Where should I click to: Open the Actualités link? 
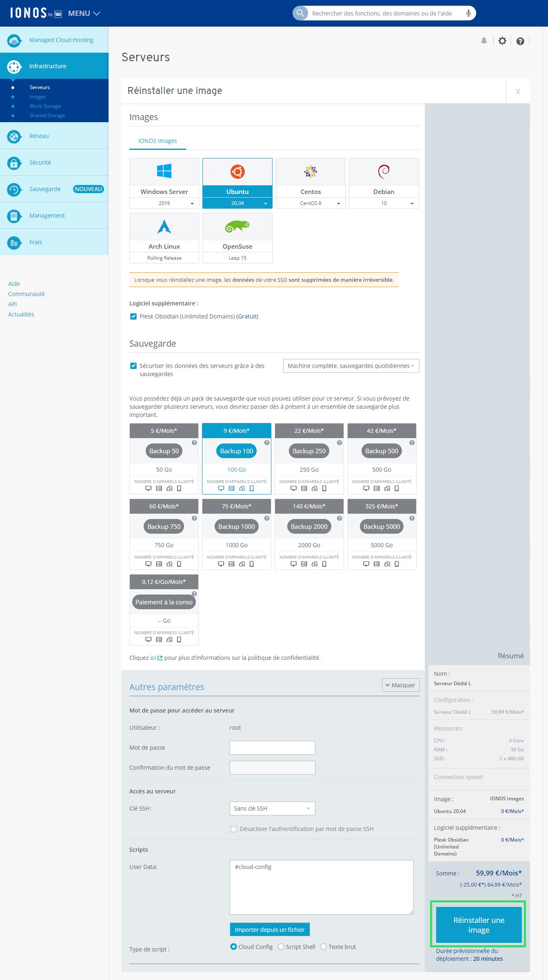pyautogui.click(x=21, y=314)
